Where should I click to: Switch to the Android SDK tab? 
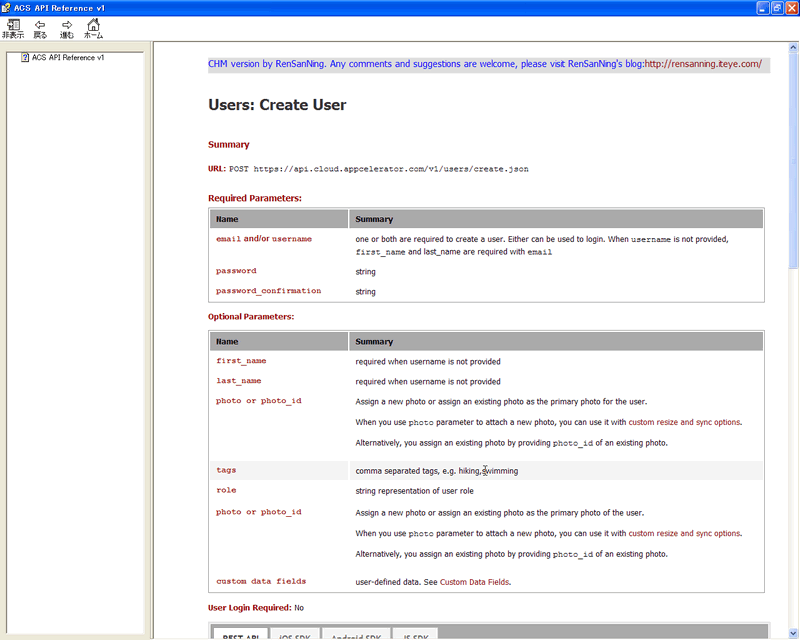coord(356,634)
